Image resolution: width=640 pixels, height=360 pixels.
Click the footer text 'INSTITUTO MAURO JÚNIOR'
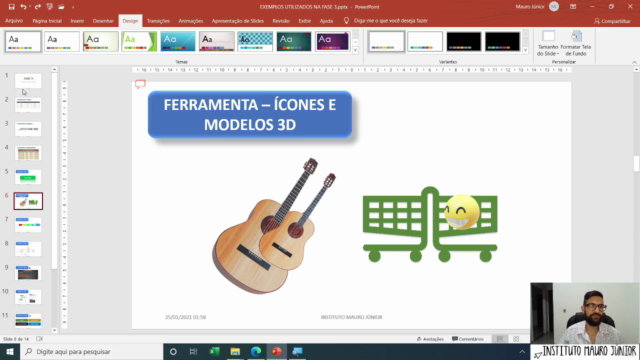(351, 317)
